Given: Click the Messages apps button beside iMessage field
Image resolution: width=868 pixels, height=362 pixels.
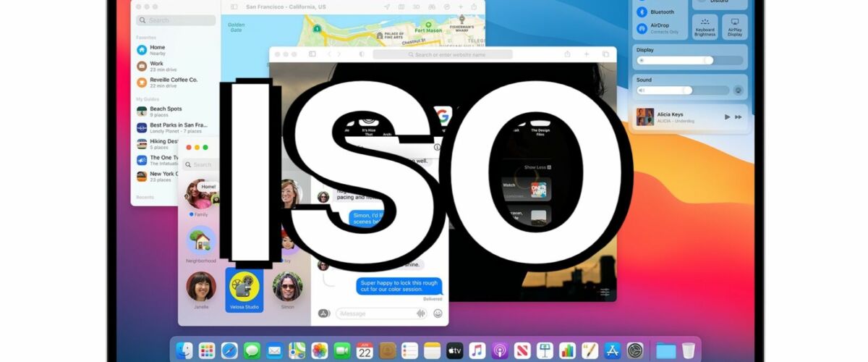Looking at the screenshot, I should (x=324, y=313).
